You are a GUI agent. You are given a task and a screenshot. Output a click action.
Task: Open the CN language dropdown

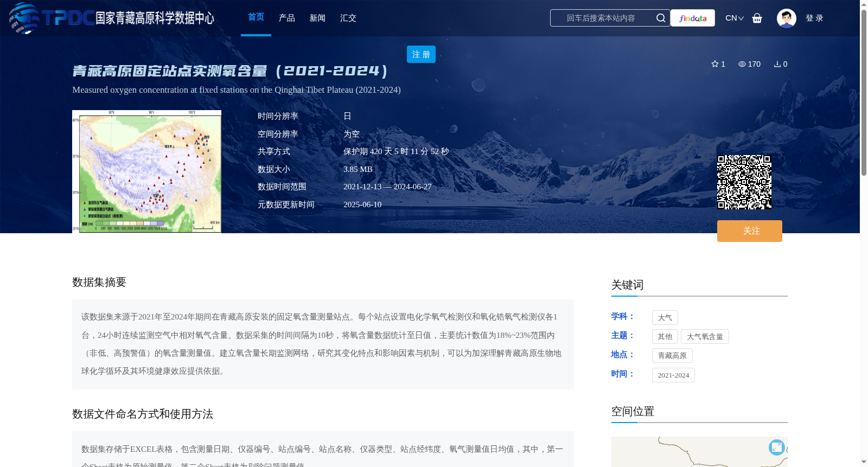pos(734,18)
